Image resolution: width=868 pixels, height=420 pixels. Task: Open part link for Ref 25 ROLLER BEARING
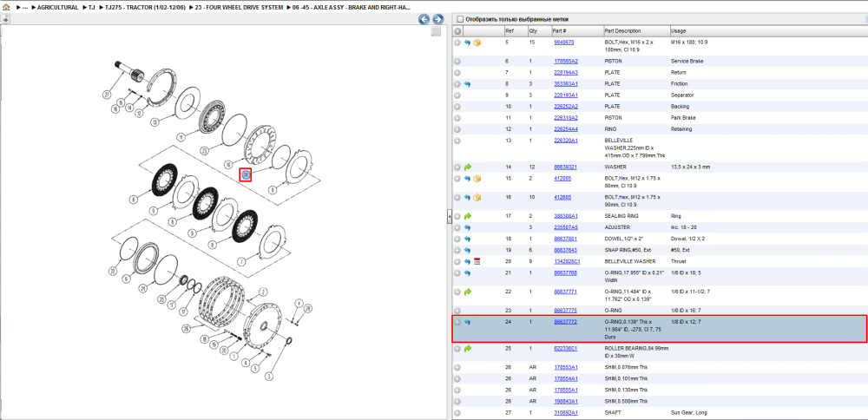566,349
